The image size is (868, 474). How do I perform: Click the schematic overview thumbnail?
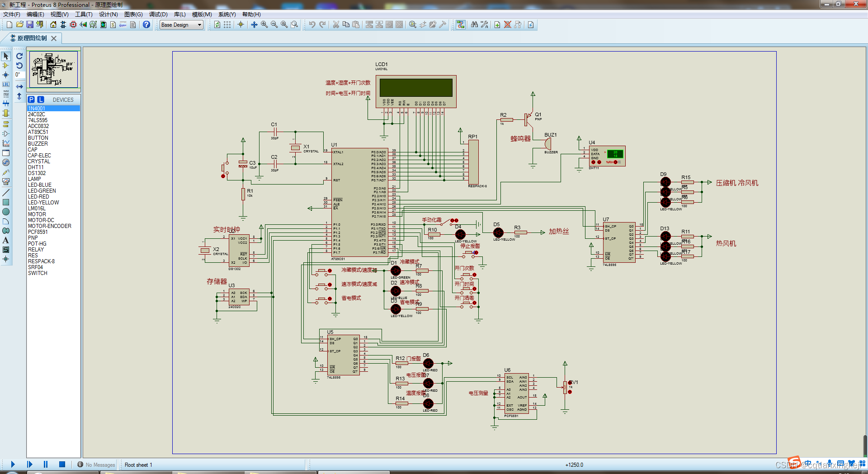(x=53, y=69)
